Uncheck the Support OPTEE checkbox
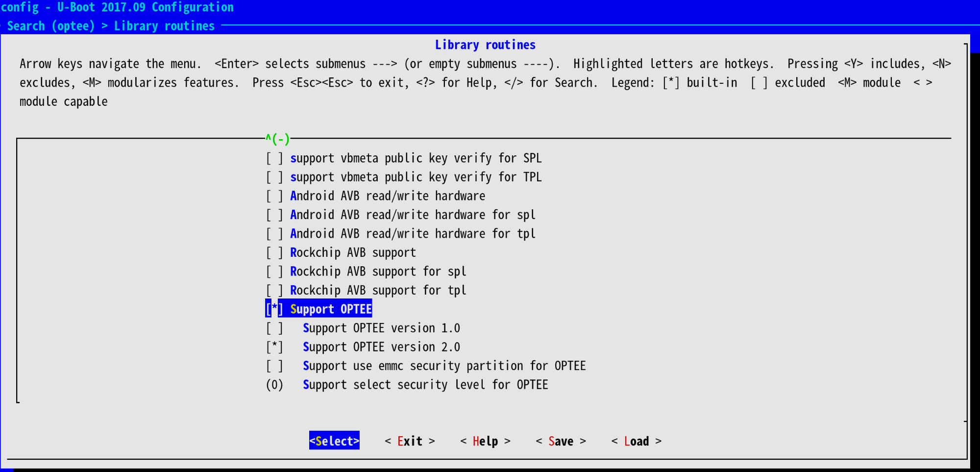Screen dimensions: 980x472 point(274,309)
